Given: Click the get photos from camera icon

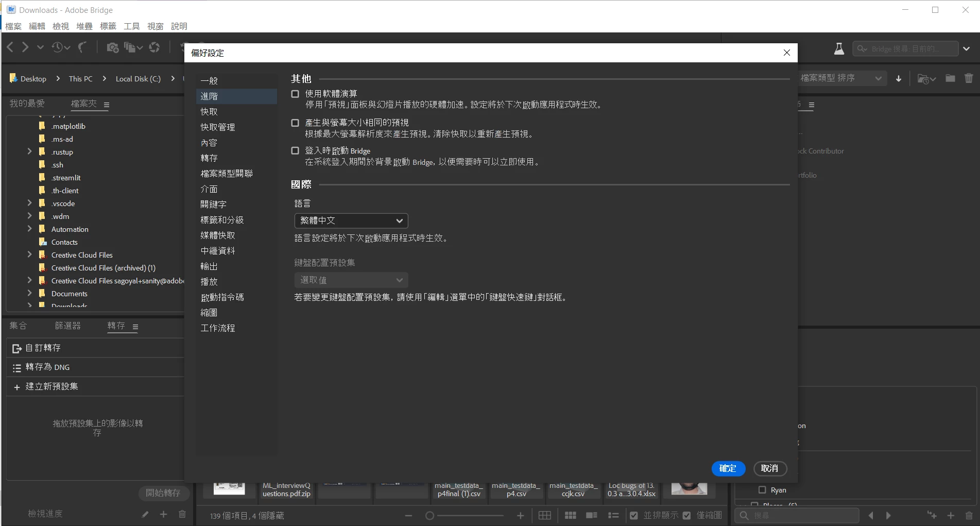Looking at the screenshot, I should pos(112,47).
